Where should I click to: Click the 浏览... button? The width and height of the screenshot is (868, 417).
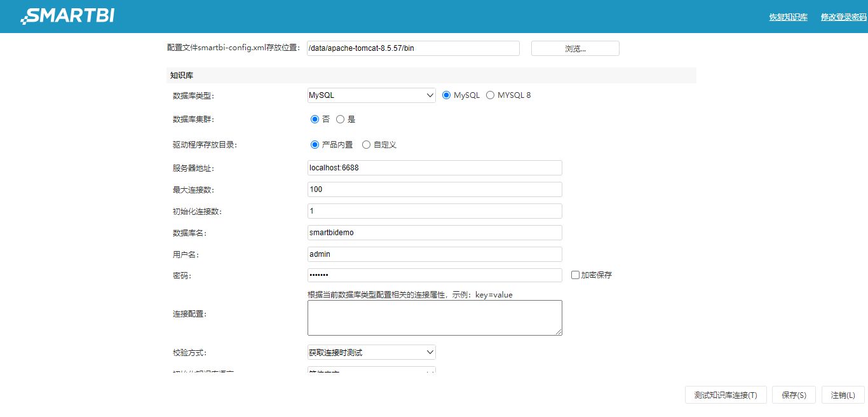[574, 48]
